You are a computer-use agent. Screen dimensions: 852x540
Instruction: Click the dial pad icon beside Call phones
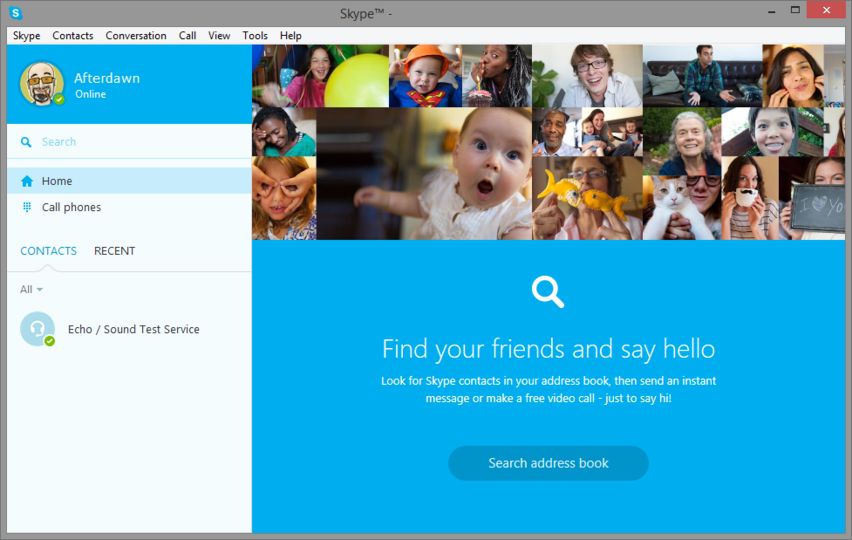tap(27, 207)
